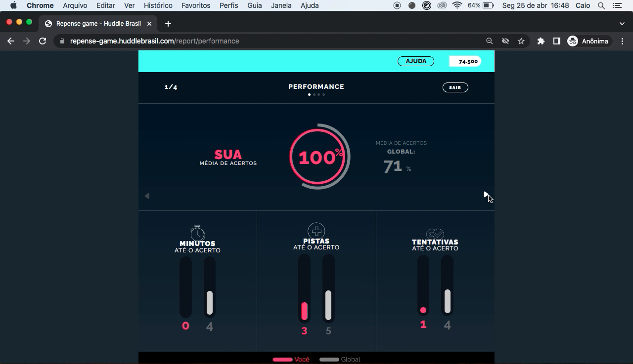Reload the page using the refresh icon
633x364 pixels.
pyautogui.click(x=43, y=41)
